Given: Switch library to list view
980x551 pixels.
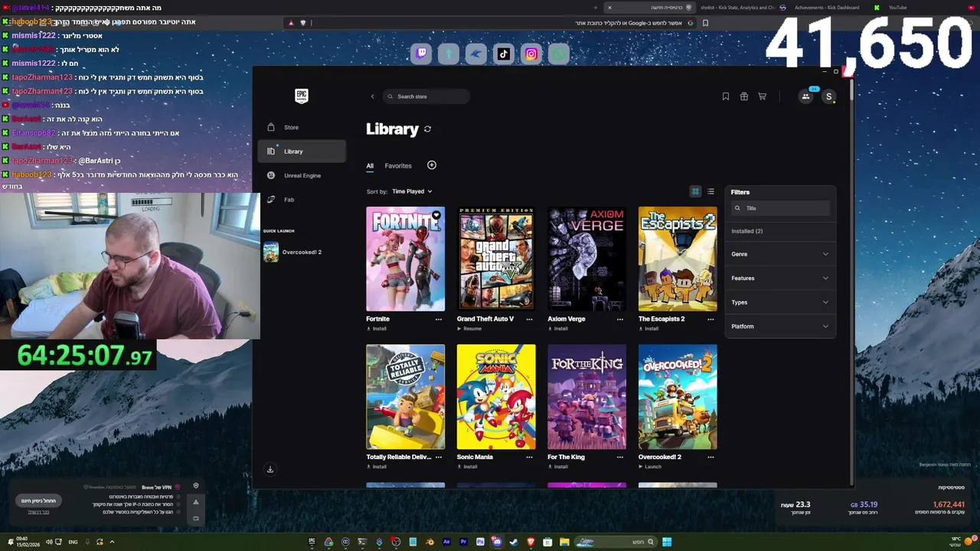Looking at the screenshot, I should pos(710,191).
